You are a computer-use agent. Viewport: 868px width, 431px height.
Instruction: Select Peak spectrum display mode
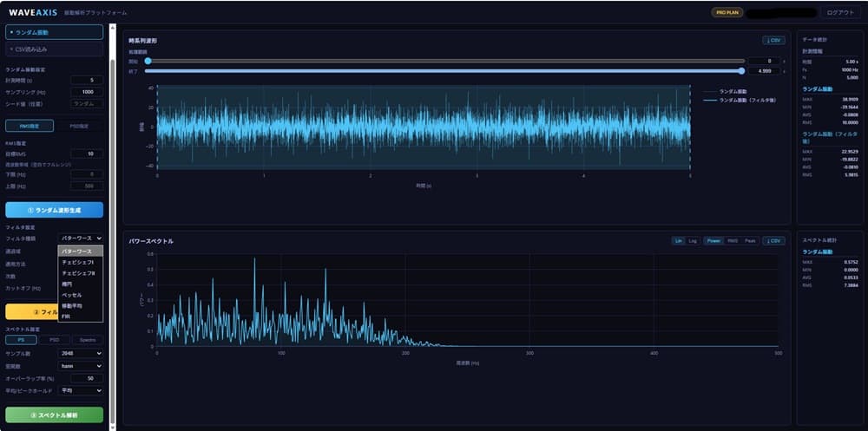coord(750,241)
